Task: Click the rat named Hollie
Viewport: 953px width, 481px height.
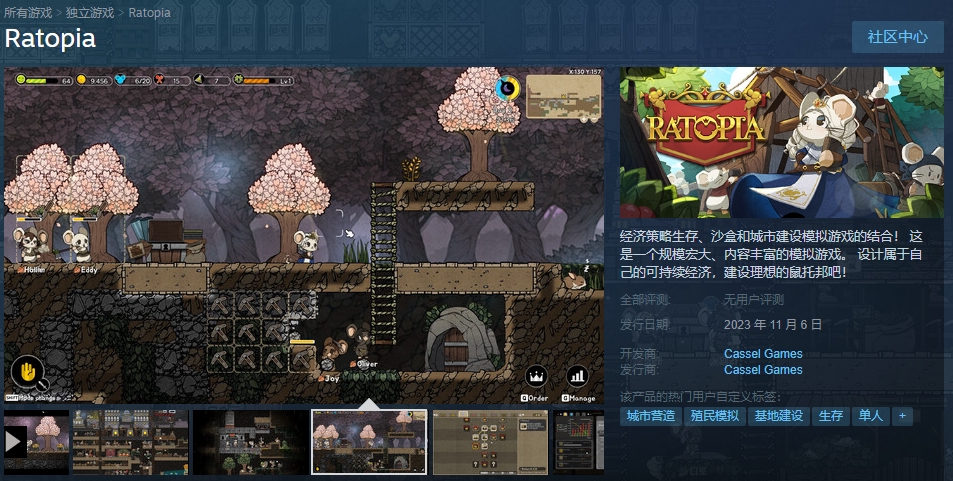Action: 29,244
